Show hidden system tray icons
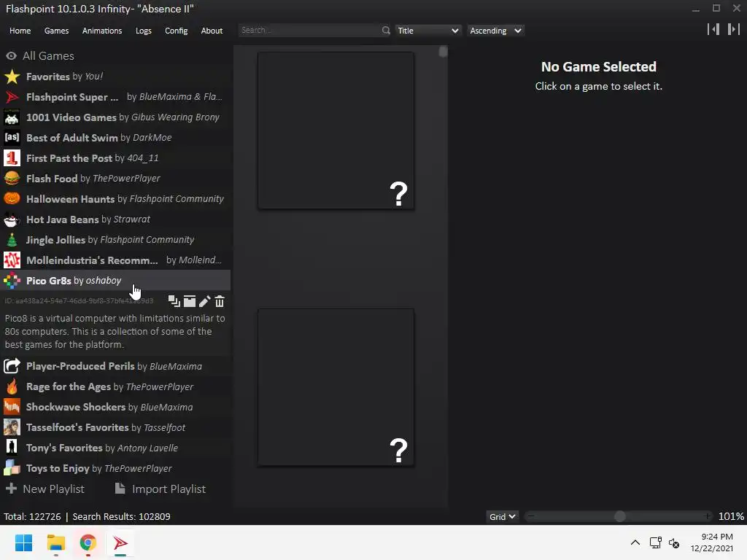The height and width of the screenshot is (560, 747). (x=635, y=542)
